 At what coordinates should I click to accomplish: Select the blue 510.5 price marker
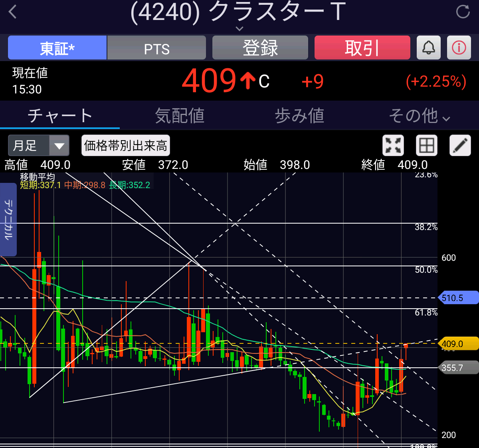point(458,298)
